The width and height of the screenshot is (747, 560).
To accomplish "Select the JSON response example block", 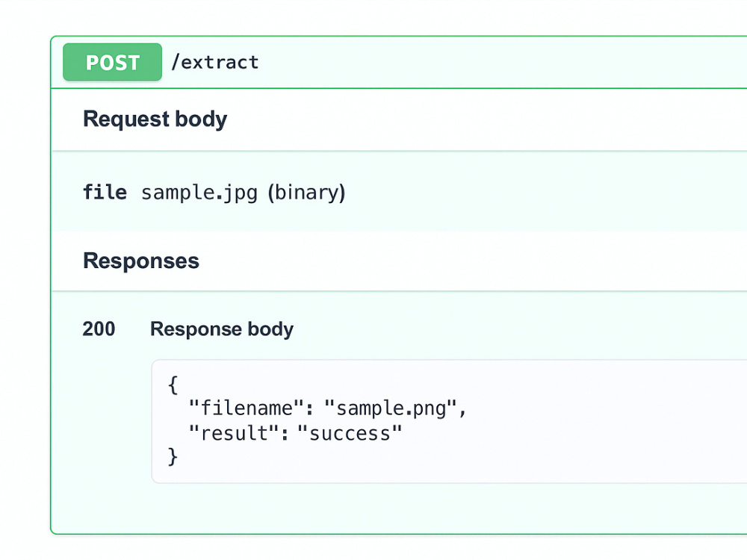I will (321, 420).
